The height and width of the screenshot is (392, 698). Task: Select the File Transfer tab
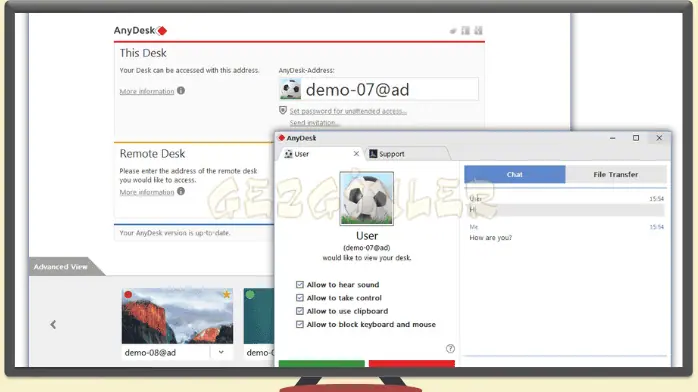pos(616,174)
